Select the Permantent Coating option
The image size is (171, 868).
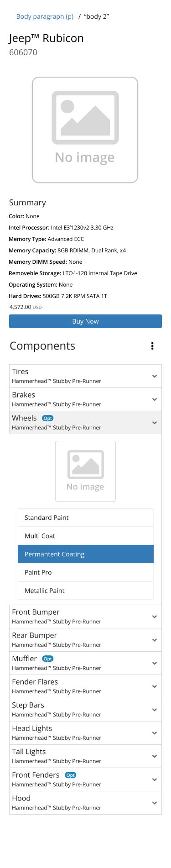pyautogui.click(x=86, y=554)
